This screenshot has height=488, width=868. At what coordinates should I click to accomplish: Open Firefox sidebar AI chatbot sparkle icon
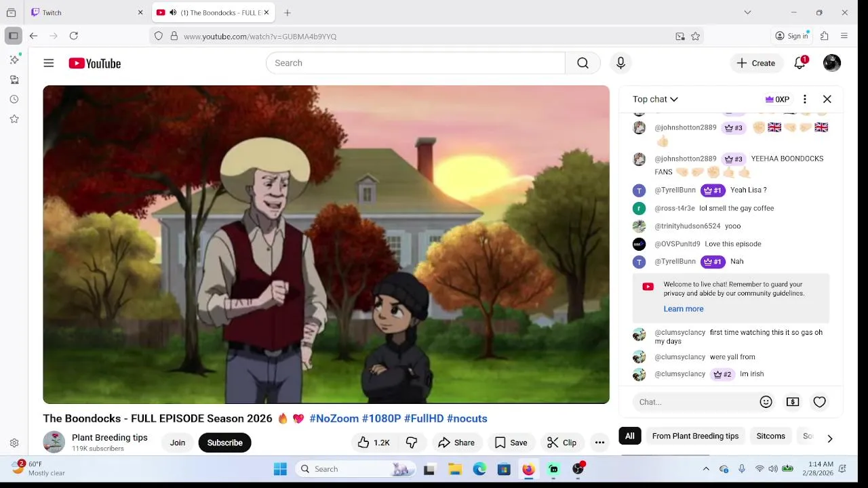(x=14, y=60)
